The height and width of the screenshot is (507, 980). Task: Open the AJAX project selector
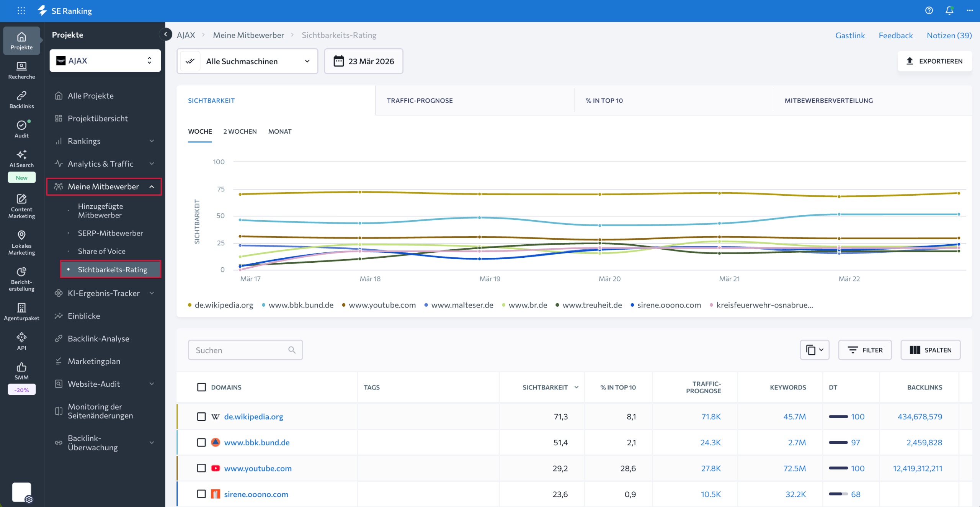tap(105, 61)
